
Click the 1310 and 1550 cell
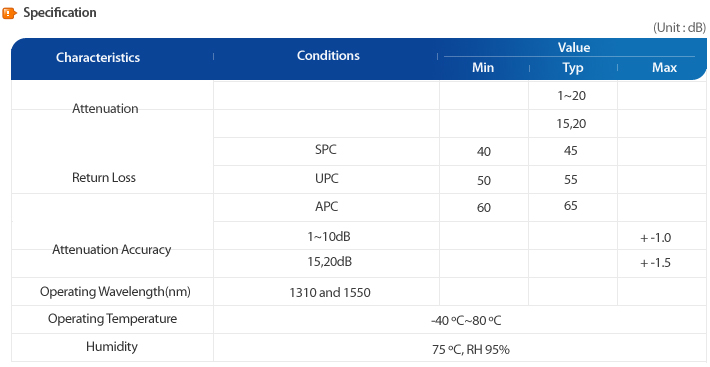point(330,293)
